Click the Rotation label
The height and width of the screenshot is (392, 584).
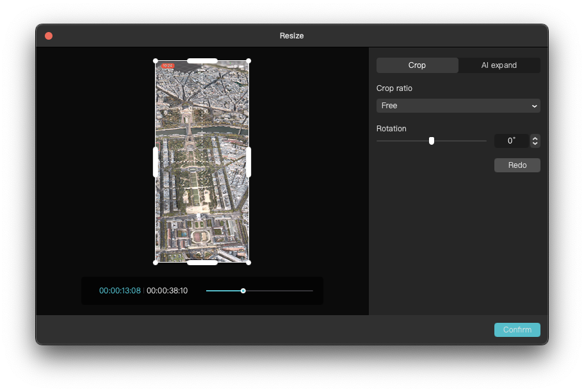(x=391, y=129)
